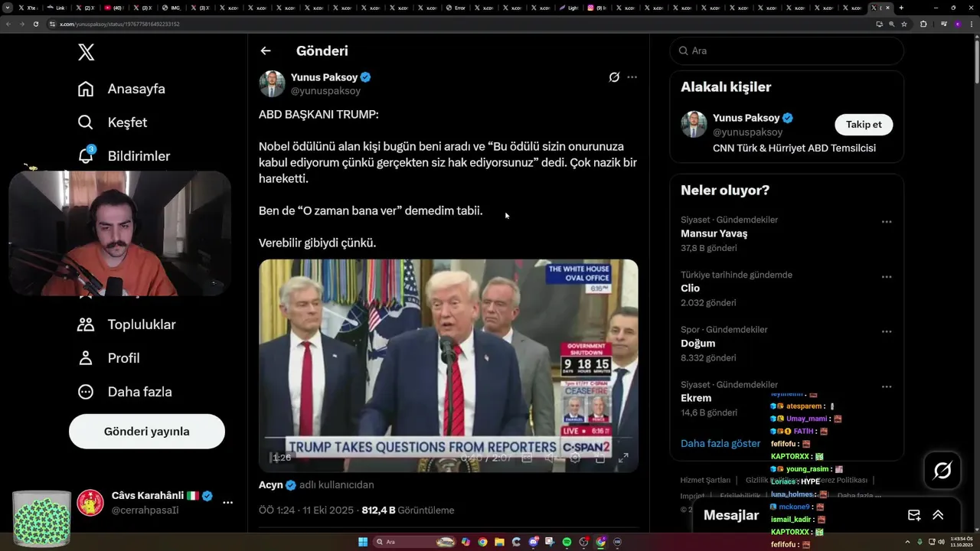Mute the video volume
This screenshot has height=551, width=980.
click(x=550, y=458)
